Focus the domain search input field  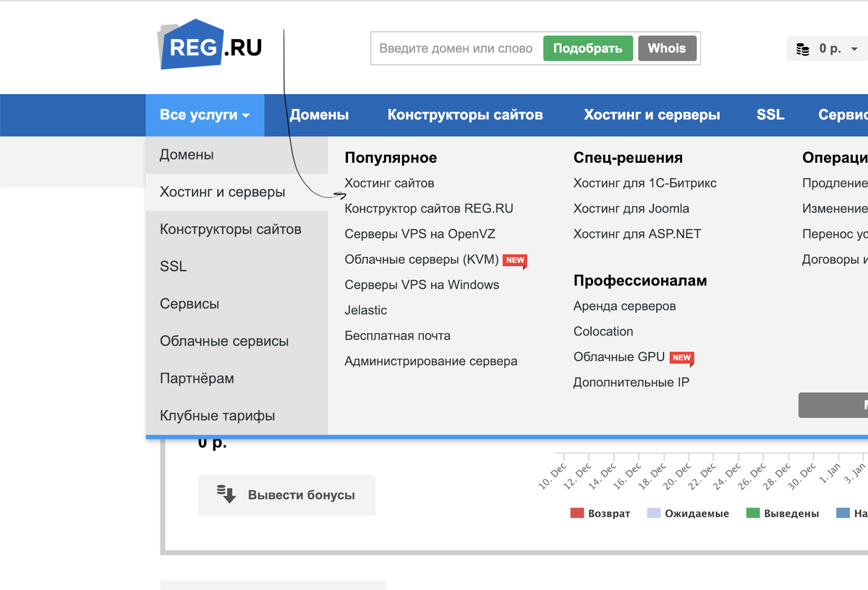tap(456, 48)
